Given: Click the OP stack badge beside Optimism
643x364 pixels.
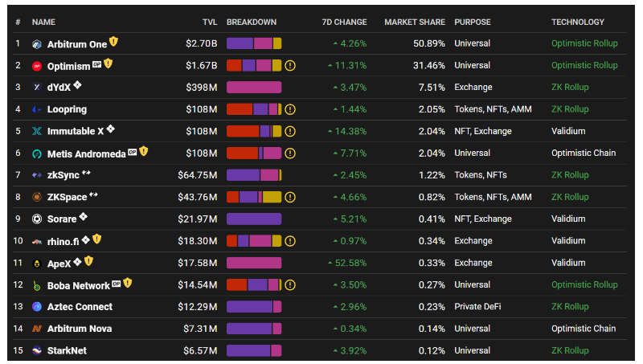Looking at the screenshot, I should pos(96,64).
